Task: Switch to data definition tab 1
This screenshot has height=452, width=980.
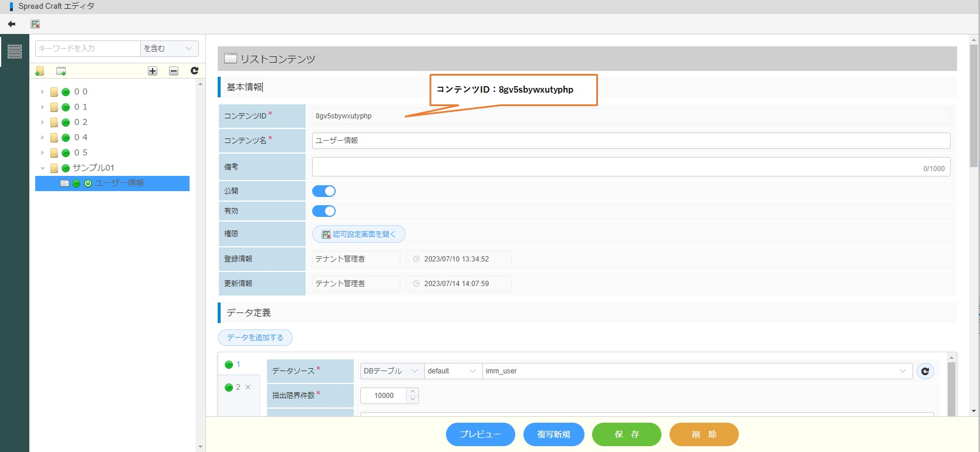Action: click(x=234, y=365)
